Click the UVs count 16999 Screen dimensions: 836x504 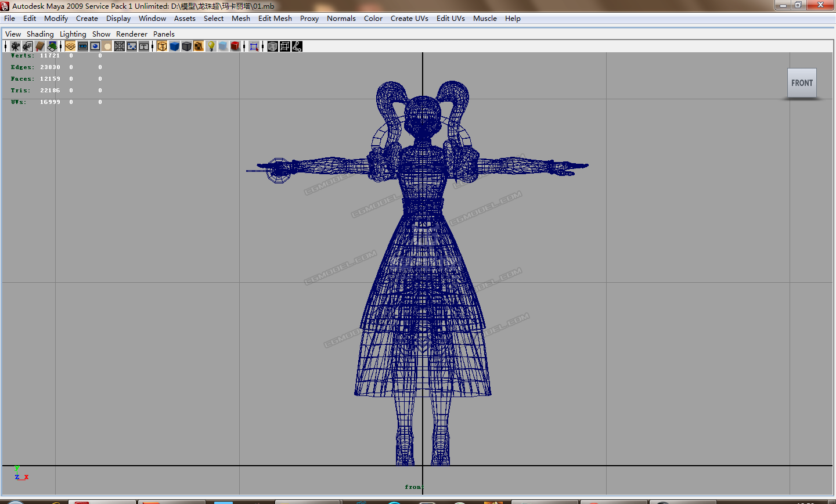tap(50, 102)
